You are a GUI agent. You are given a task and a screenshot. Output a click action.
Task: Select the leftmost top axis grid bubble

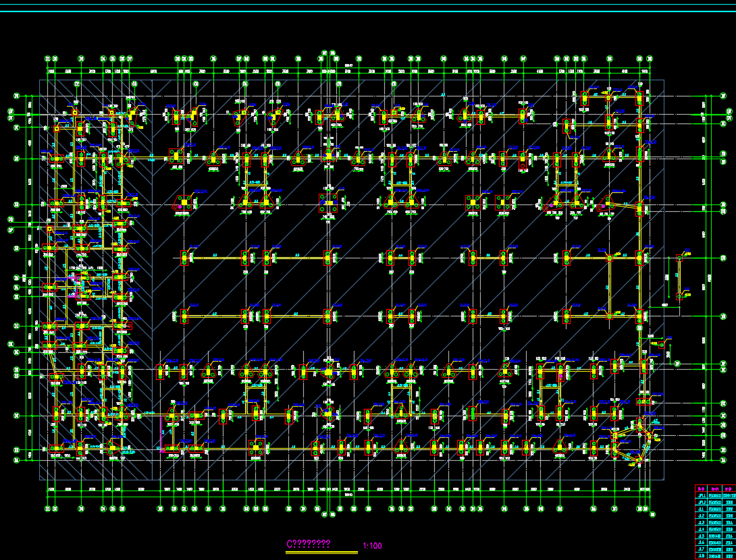point(48,59)
